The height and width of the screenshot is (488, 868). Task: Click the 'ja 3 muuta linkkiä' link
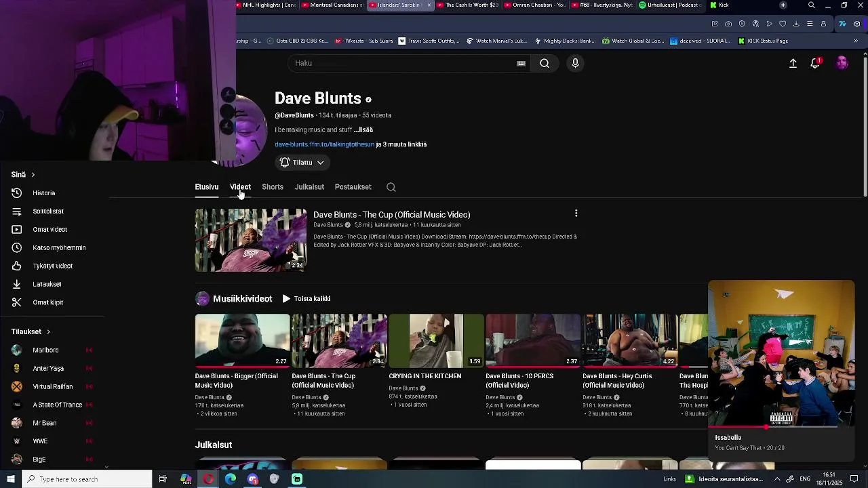click(x=401, y=144)
